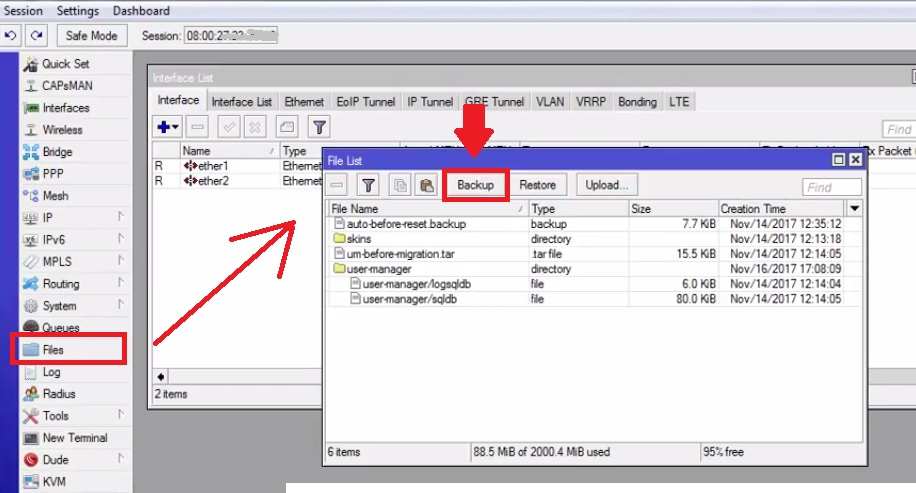Open the Wireless sidebar item
The height and width of the screenshot is (493, 916).
[x=62, y=130]
